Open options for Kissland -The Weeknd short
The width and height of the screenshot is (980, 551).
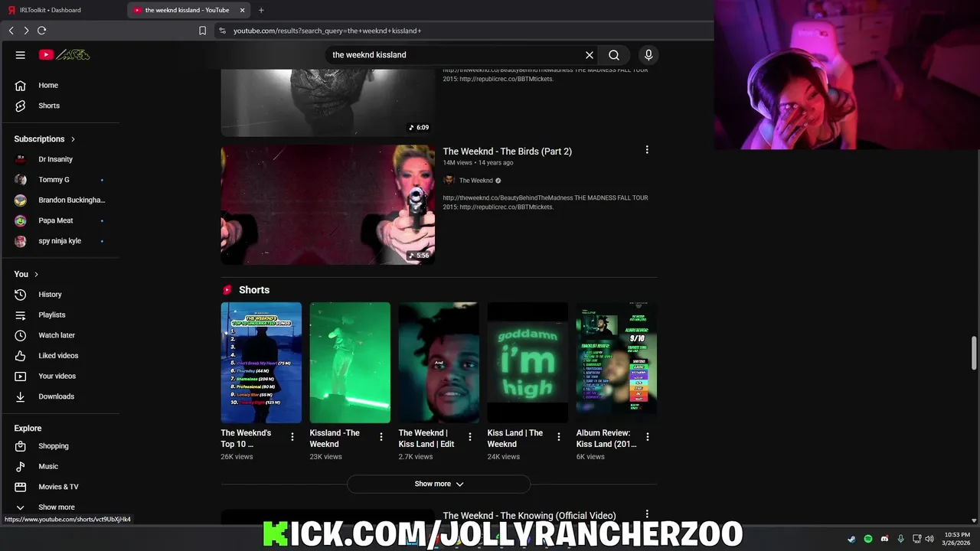click(381, 437)
